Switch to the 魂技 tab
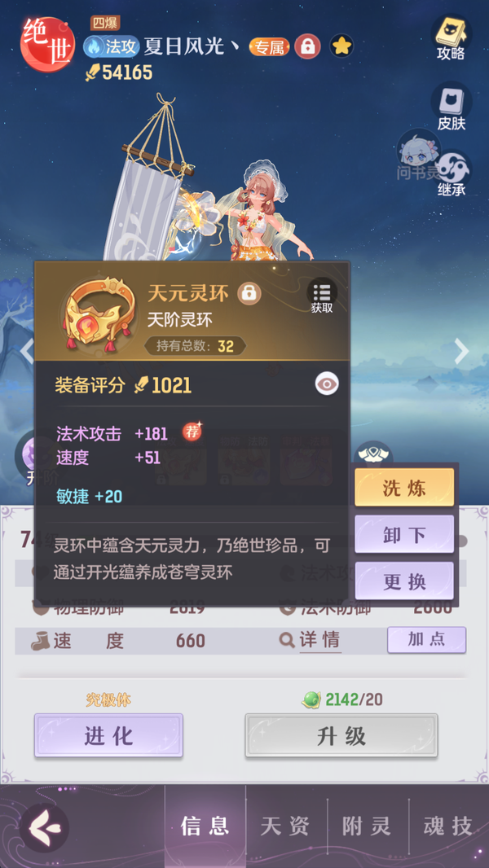 (448, 826)
